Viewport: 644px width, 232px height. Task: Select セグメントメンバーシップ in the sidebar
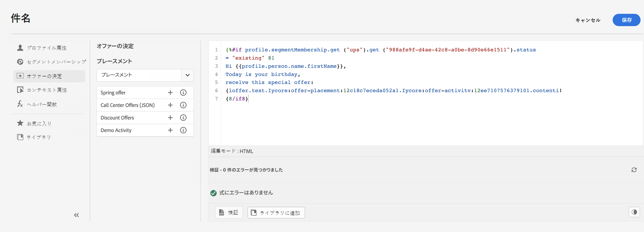(56, 62)
